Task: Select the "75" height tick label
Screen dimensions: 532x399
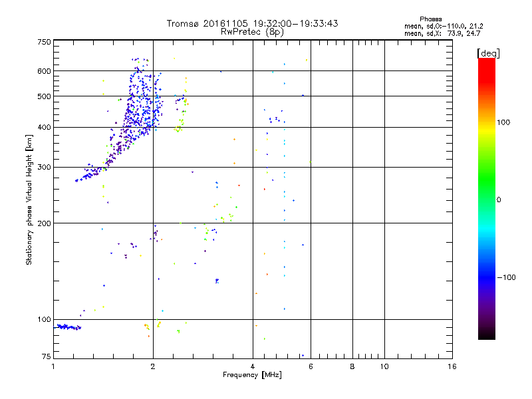Action: coord(47,356)
